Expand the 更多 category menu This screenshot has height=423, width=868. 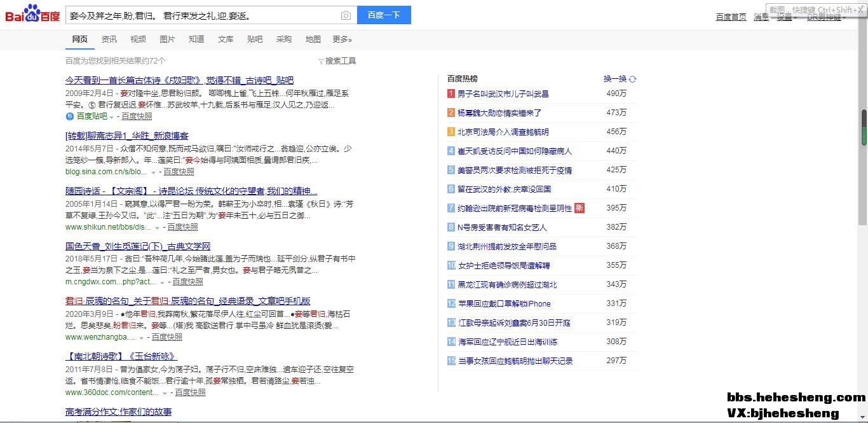(342, 39)
